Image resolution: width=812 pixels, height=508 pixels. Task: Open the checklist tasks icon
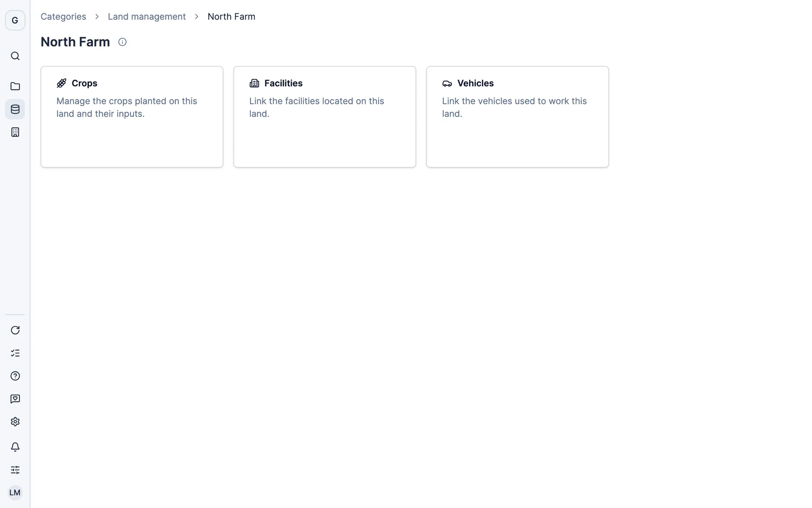15,353
